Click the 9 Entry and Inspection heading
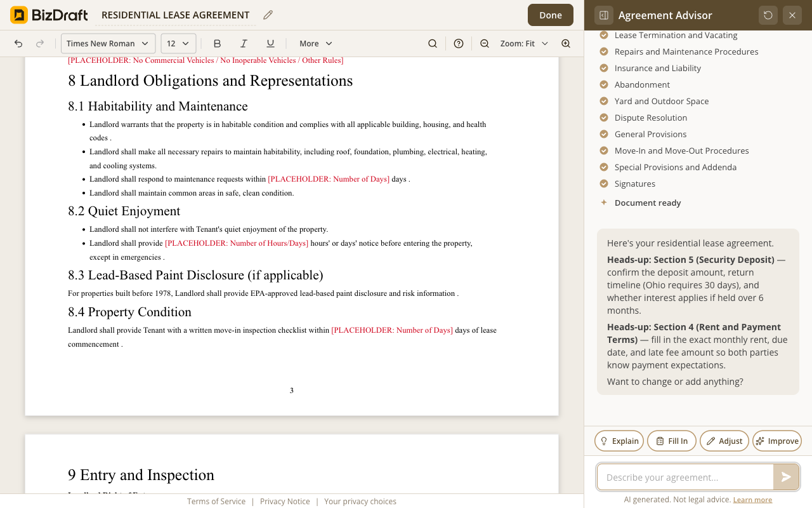This screenshot has height=508, width=812. 141,475
